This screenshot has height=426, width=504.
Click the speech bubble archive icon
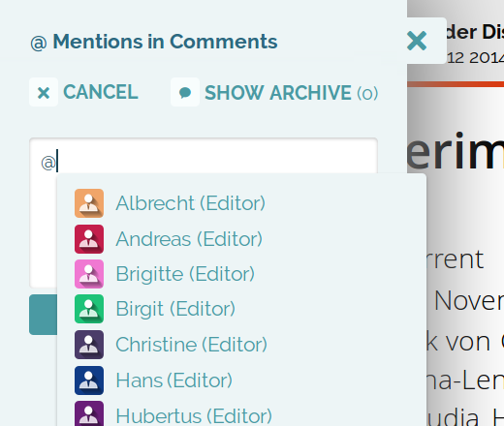coord(185,92)
